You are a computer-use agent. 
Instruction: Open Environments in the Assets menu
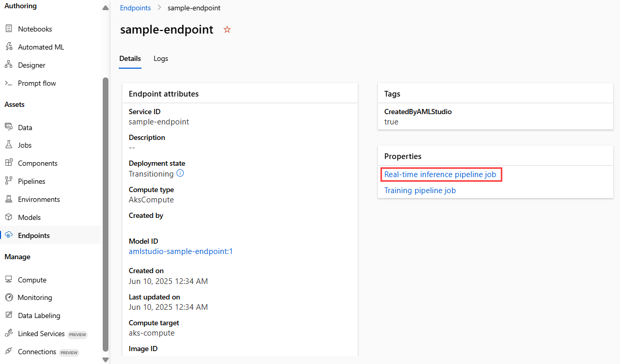point(39,199)
